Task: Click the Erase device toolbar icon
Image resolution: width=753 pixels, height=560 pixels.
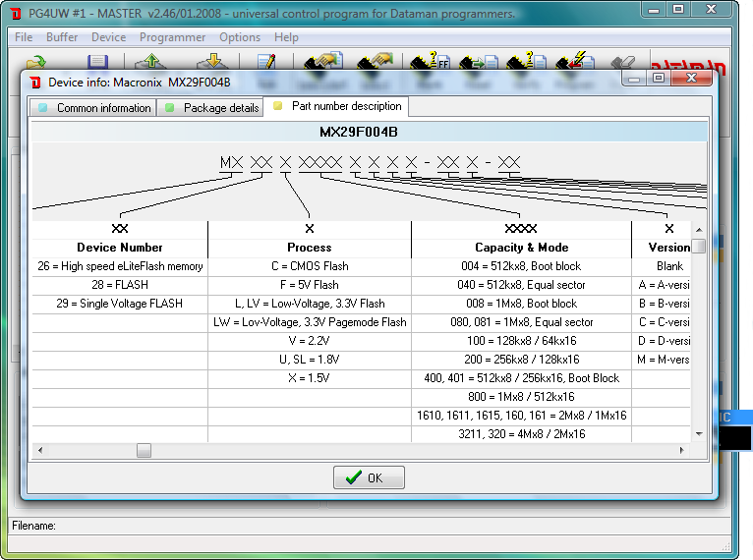Action: [x=624, y=63]
